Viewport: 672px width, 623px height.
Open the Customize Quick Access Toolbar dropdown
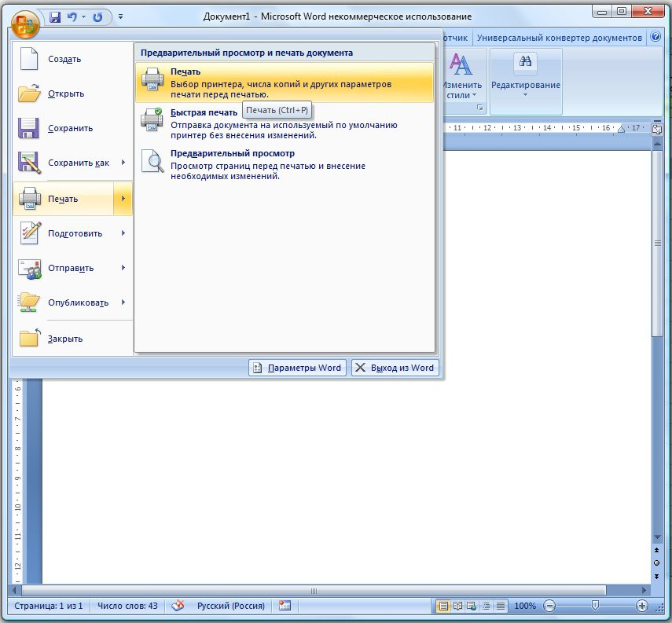[120, 16]
